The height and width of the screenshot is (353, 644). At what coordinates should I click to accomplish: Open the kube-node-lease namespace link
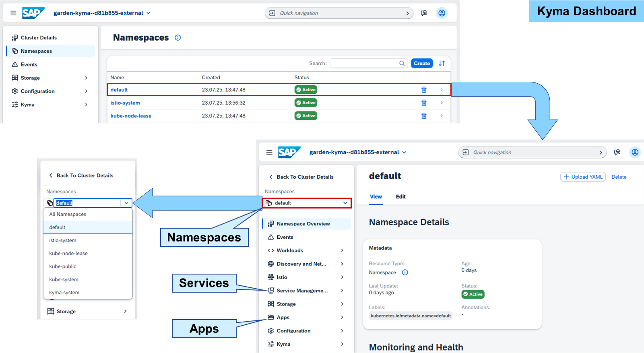click(x=131, y=116)
